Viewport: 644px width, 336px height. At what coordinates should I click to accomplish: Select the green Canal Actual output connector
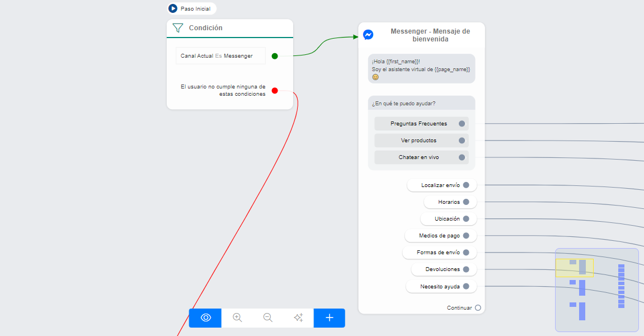275,56
